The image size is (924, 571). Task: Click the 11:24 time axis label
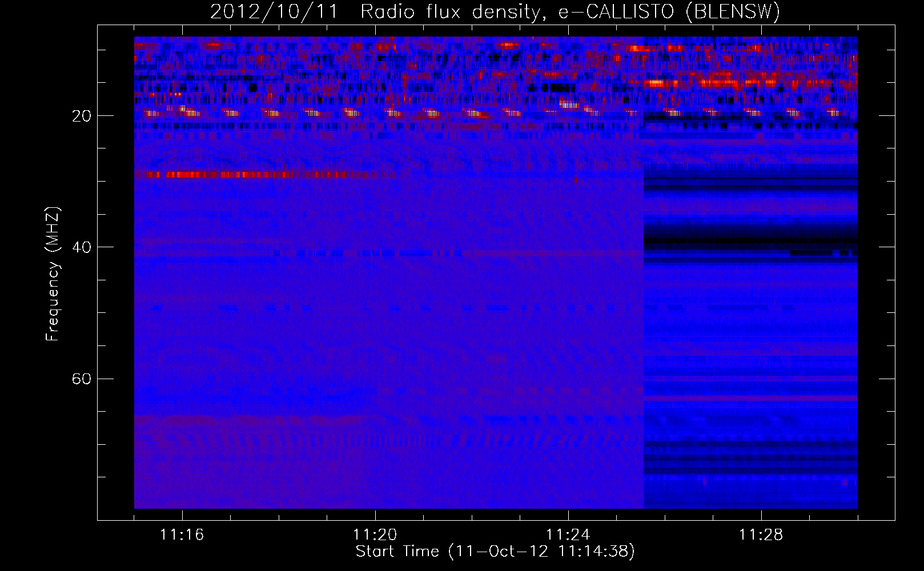568,535
